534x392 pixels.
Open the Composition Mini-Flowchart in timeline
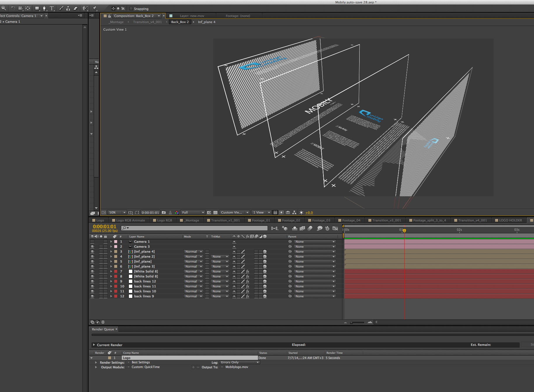[274, 228]
